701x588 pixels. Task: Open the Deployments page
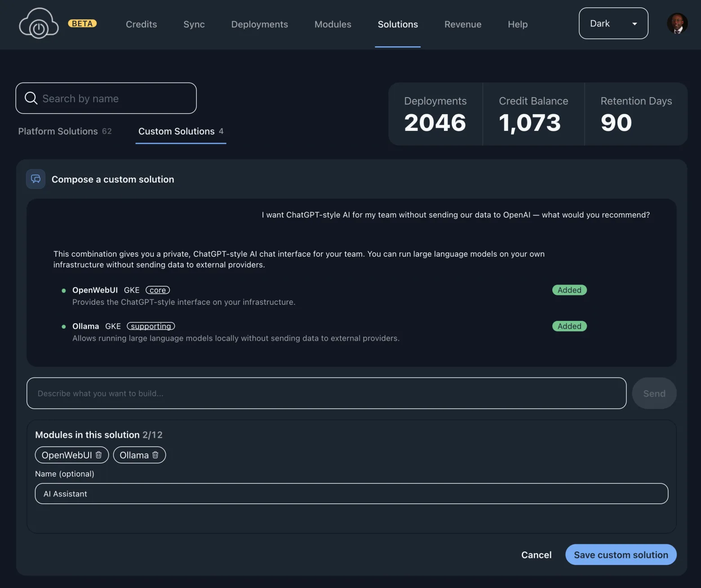(260, 24)
